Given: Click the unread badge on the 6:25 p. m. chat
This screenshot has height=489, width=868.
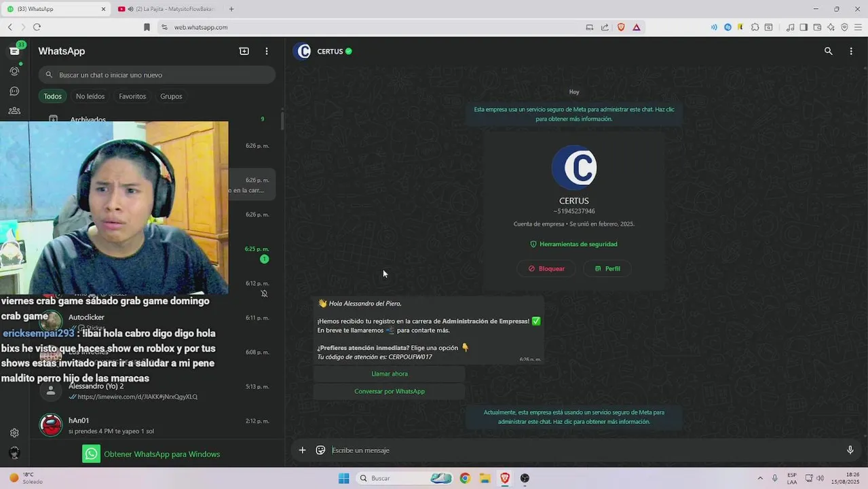Looking at the screenshot, I should [265, 259].
